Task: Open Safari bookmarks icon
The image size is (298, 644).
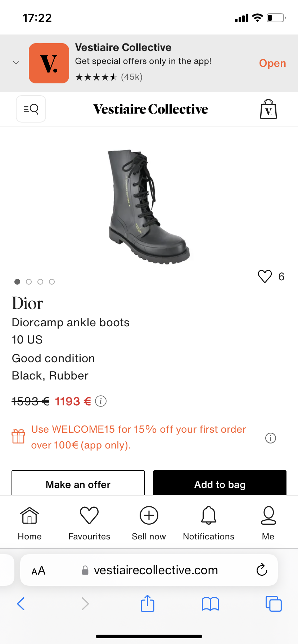Action: (211, 604)
